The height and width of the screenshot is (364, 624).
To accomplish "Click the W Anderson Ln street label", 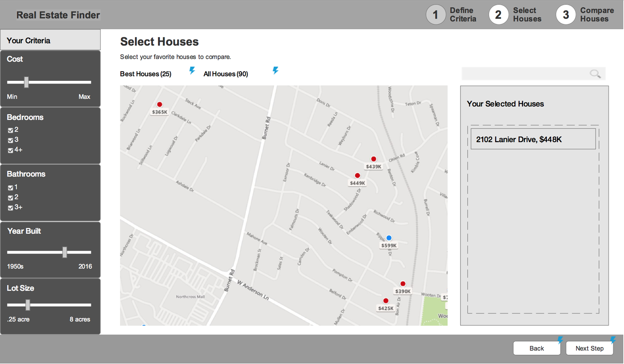I will pyautogui.click(x=253, y=290).
